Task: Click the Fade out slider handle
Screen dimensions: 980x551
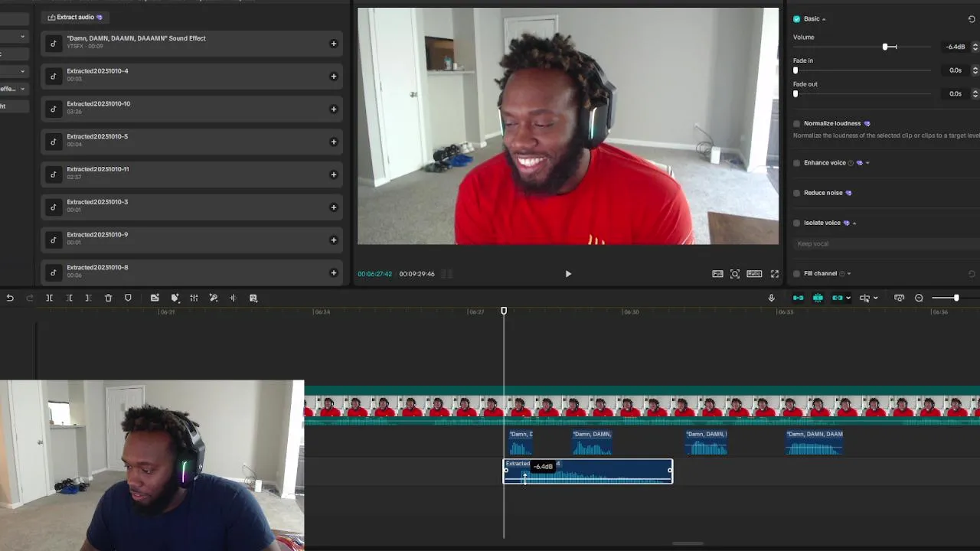Action: click(x=795, y=94)
